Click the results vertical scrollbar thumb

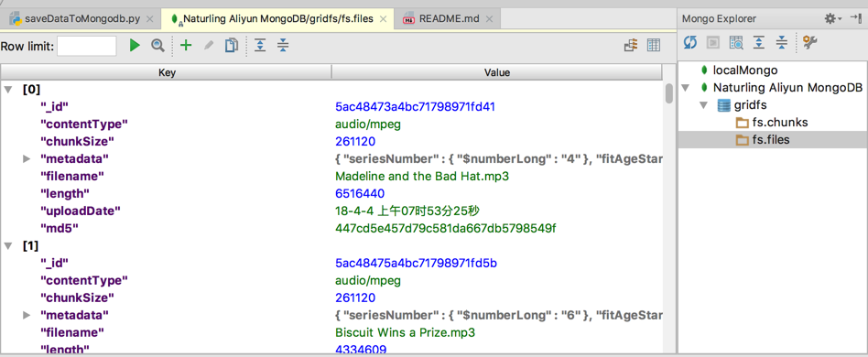tap(668, 93)
